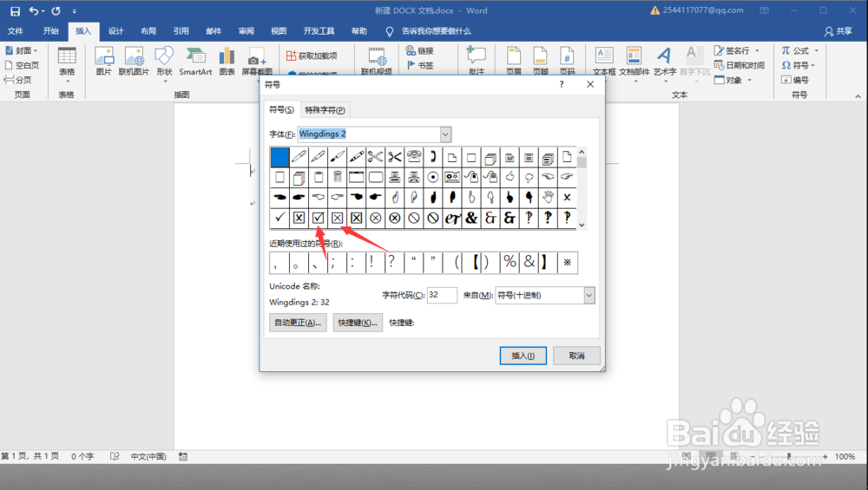
Task: Click the 插入(I) button in dialog
Action: pyautogui.click(x=523, y=356)
